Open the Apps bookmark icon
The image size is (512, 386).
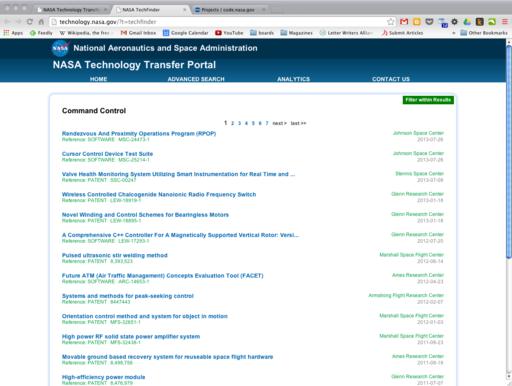[6, 33]
